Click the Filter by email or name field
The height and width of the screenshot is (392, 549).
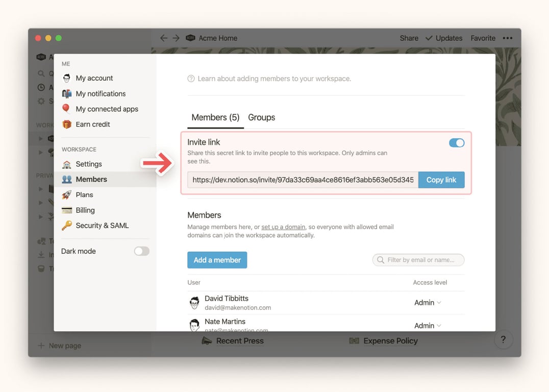tap(418, 260)
